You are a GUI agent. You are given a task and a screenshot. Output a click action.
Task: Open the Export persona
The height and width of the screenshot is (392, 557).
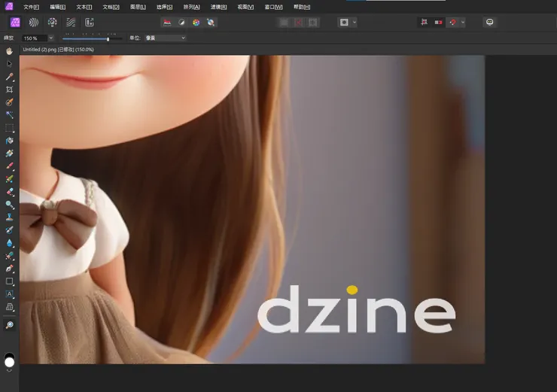click(x=89, y=23)
